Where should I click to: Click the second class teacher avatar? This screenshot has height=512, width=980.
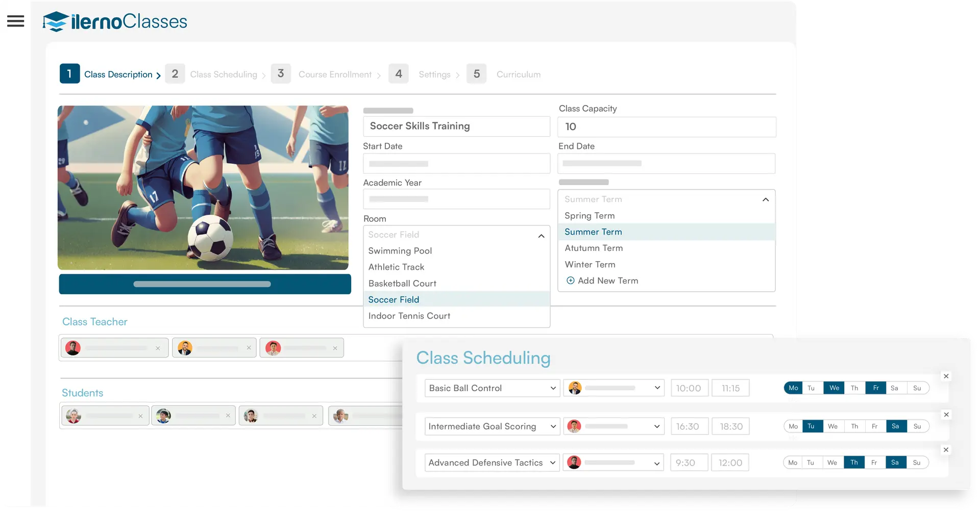pyautogui.click(x=185, y=348)
